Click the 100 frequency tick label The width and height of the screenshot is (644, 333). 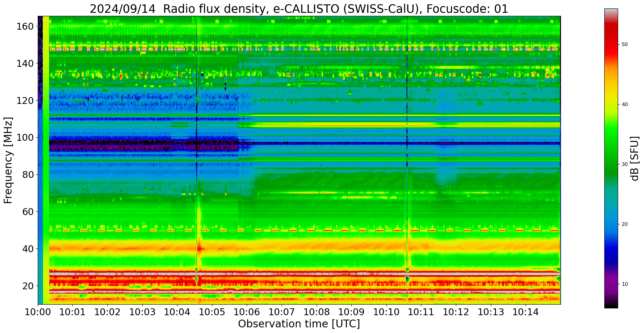click(x=25, y=138)
